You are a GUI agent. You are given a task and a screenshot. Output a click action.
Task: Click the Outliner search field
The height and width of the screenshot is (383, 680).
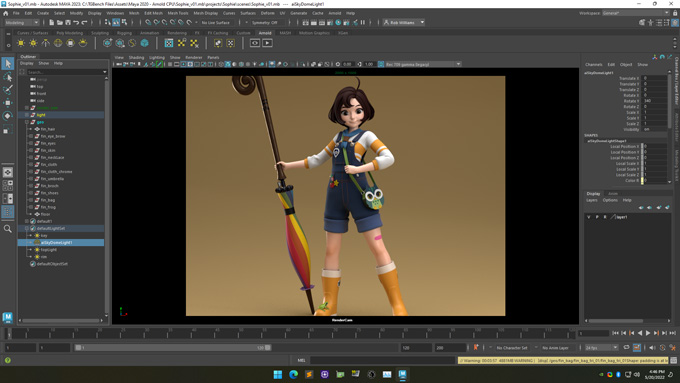click(66, 72)
